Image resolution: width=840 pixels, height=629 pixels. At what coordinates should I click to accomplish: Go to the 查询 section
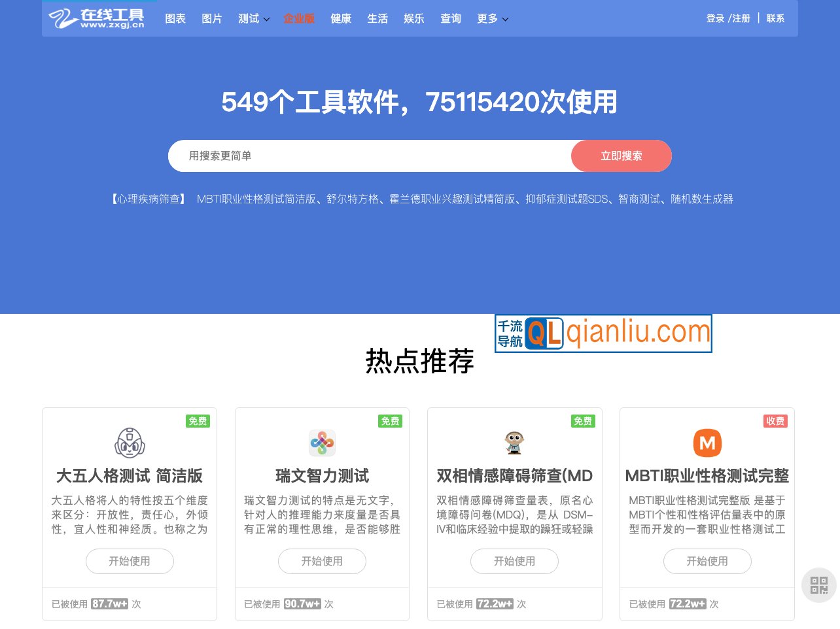point(451,18)
